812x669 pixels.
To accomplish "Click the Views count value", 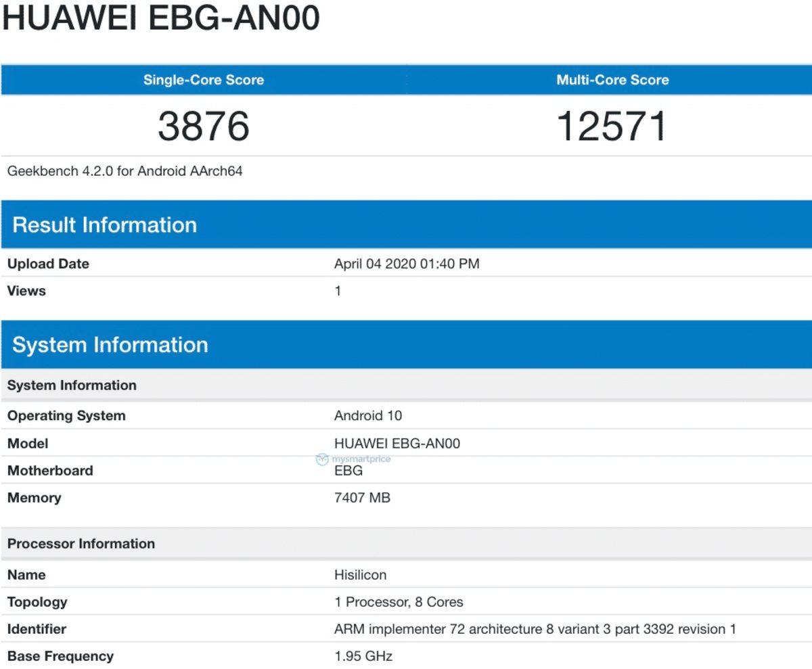I will 336,291.
